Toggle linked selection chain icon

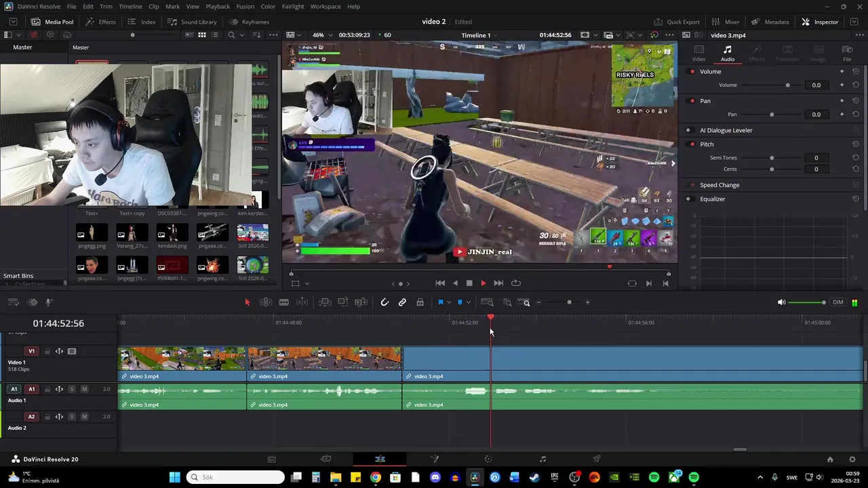[402, 302]
